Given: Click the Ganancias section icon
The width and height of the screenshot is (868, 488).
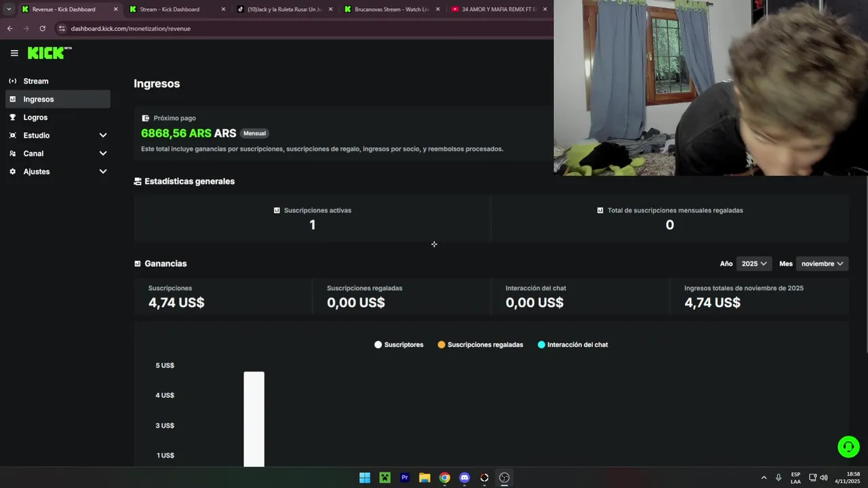Looking at the screenshot, I should click(138, 264).
